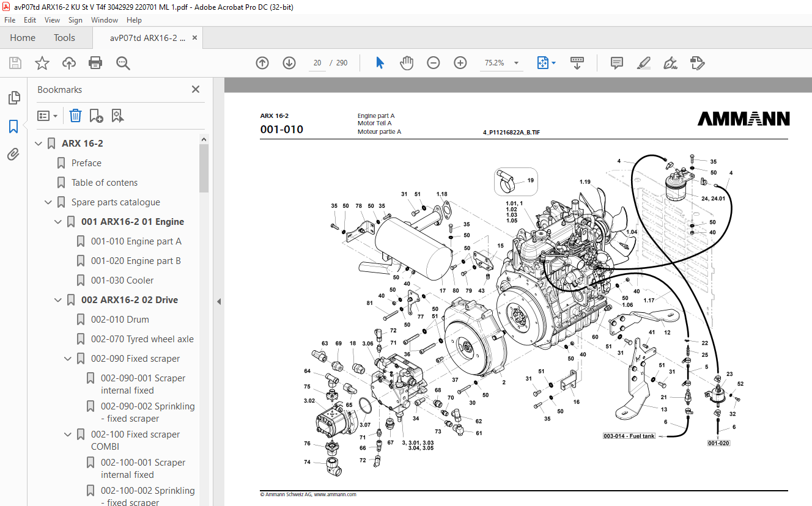Image resolution: width=812 pixels, height=506 pixels.
Task: Open the Help menu
Action: point(134,20)
